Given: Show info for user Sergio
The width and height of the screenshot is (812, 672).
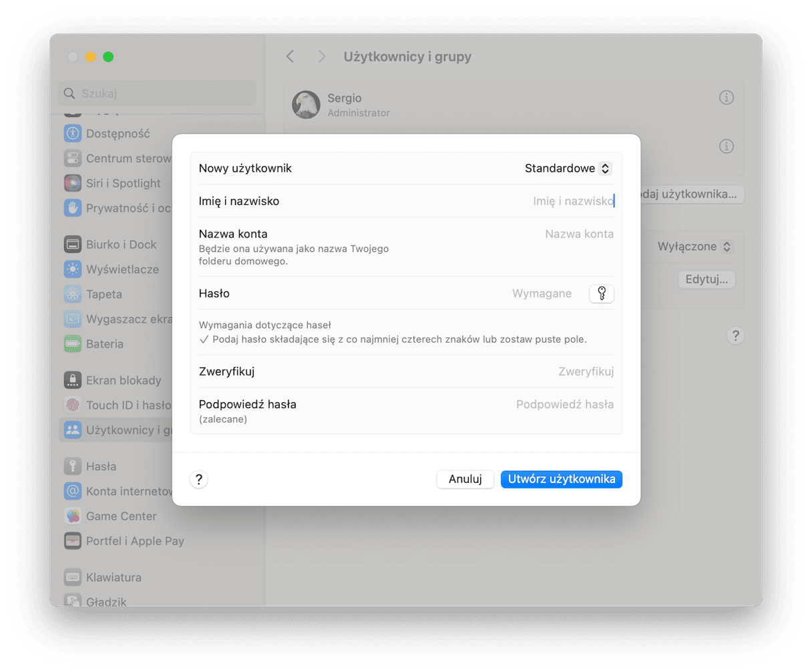Looking at the screenshot, I should tap(727, 98).
